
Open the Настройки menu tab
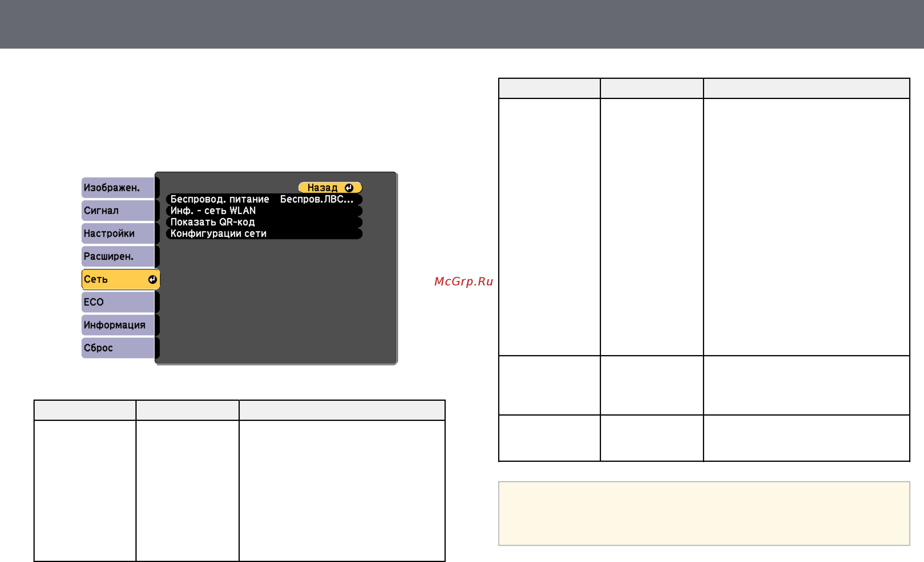(119, 233)
